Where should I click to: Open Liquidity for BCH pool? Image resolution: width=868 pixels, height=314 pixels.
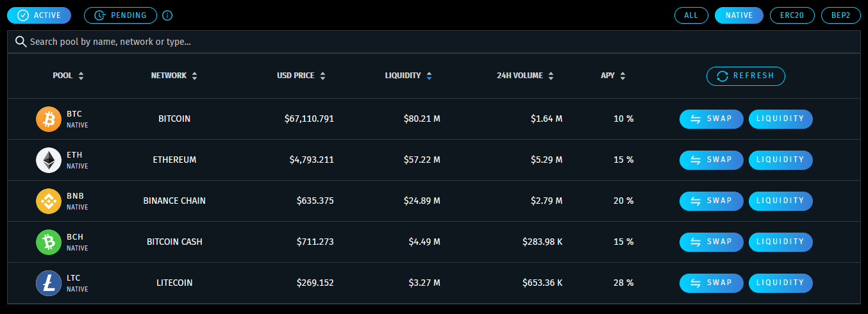[x=781, y=242]
